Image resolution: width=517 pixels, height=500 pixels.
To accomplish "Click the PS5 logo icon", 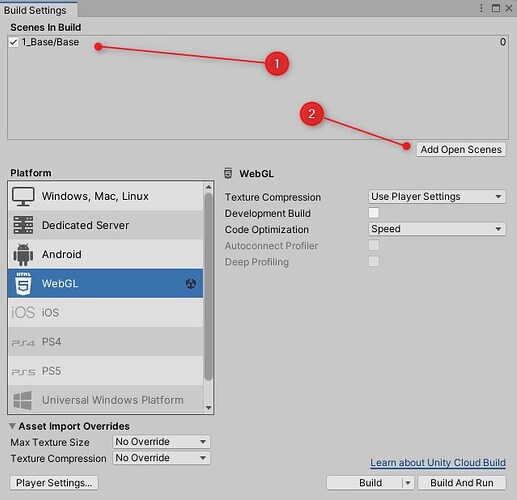I will [23, 372].
